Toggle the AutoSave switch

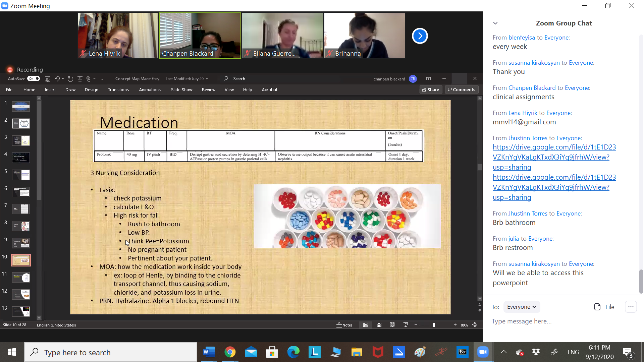(34, 79)
